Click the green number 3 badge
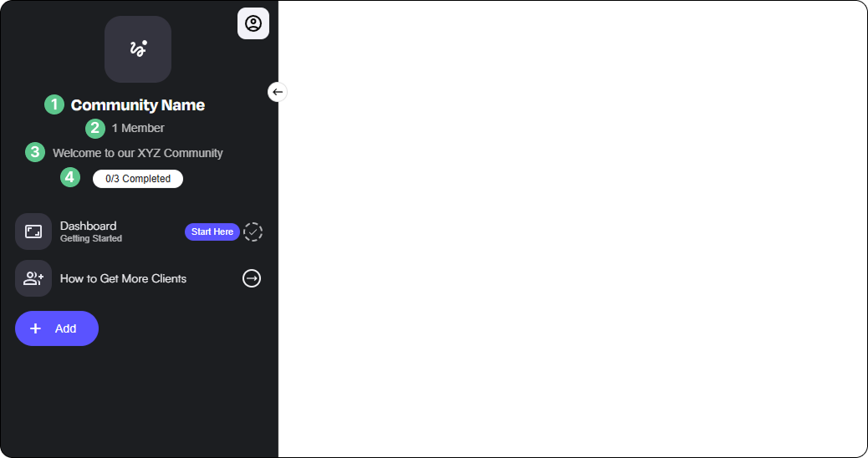 35,152
